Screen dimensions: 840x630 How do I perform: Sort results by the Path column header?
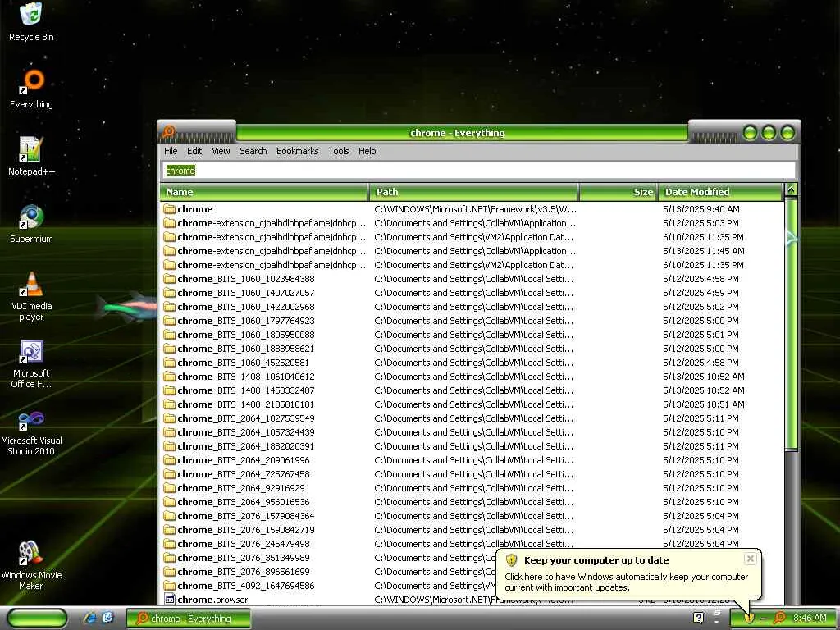[x=474, y=192]
